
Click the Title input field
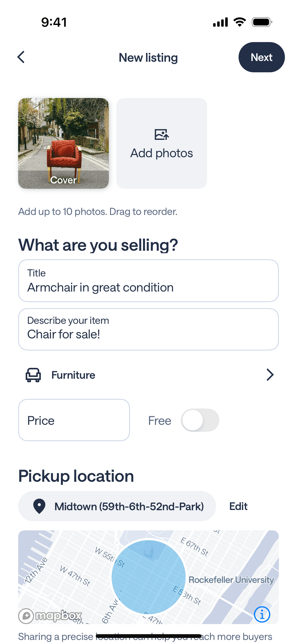pyautogui.click(x=148, y=281)
